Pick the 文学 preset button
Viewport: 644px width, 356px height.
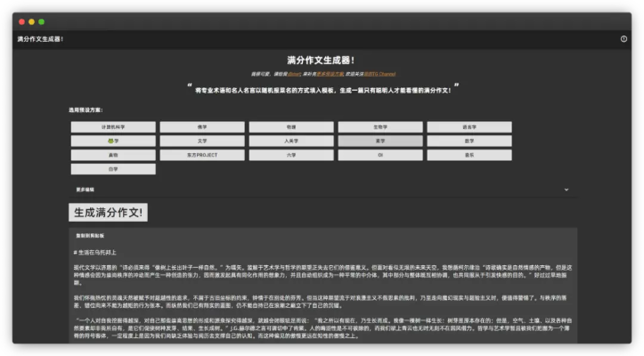click(202, 141)
